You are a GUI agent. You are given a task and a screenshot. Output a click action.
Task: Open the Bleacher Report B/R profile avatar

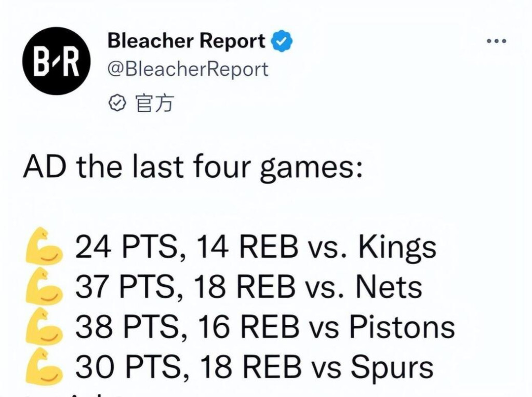coord(56,61)
